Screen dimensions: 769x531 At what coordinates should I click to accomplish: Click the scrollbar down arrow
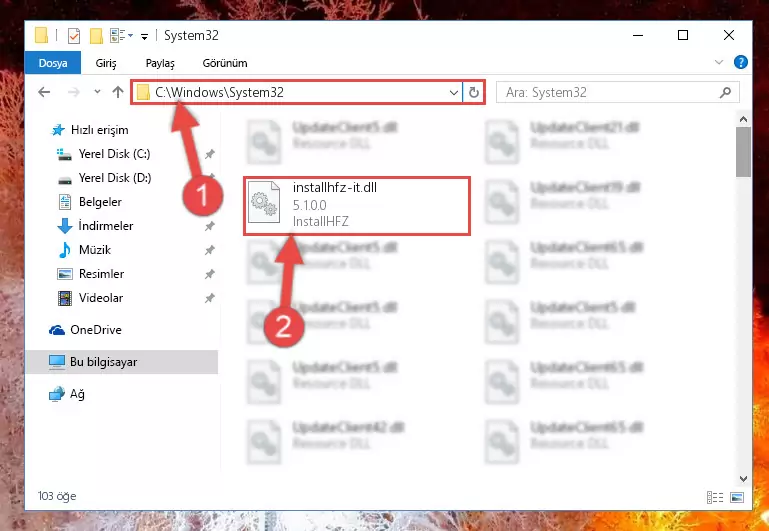pyautogui.click(x=743, y=479)
